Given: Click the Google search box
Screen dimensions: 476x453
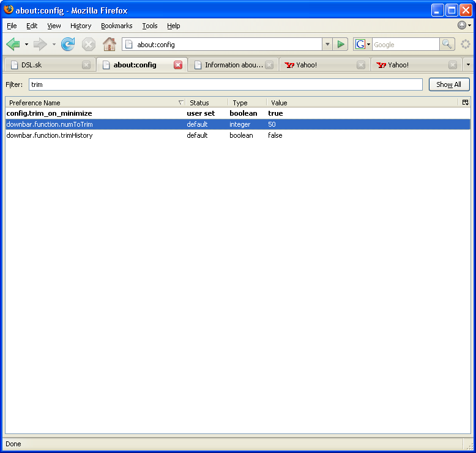Looking at the screenshot, I should pos(406,44).
